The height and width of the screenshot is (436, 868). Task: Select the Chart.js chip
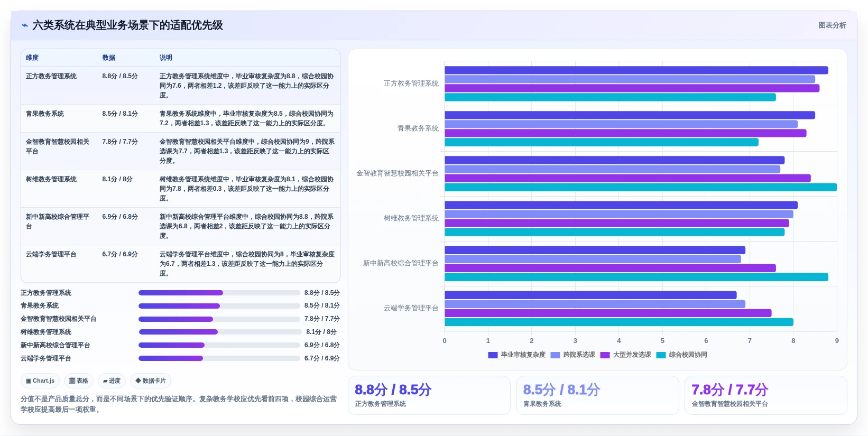pos(40,381)
